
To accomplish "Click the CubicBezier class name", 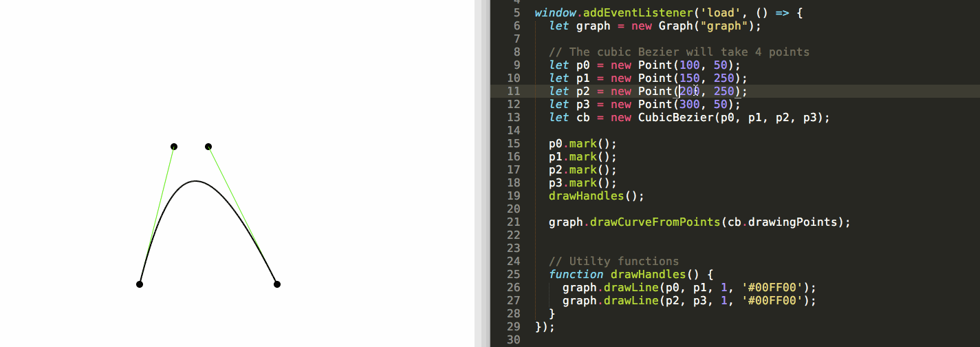I will click(675, 117).
